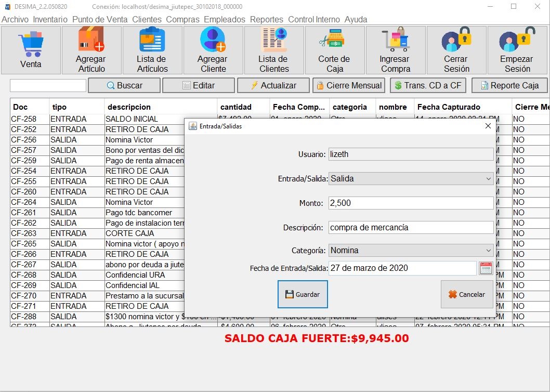Click the Agregar Artículo toolbar icon
Viewport: 550px width, 392px height.
click(91, 41)
